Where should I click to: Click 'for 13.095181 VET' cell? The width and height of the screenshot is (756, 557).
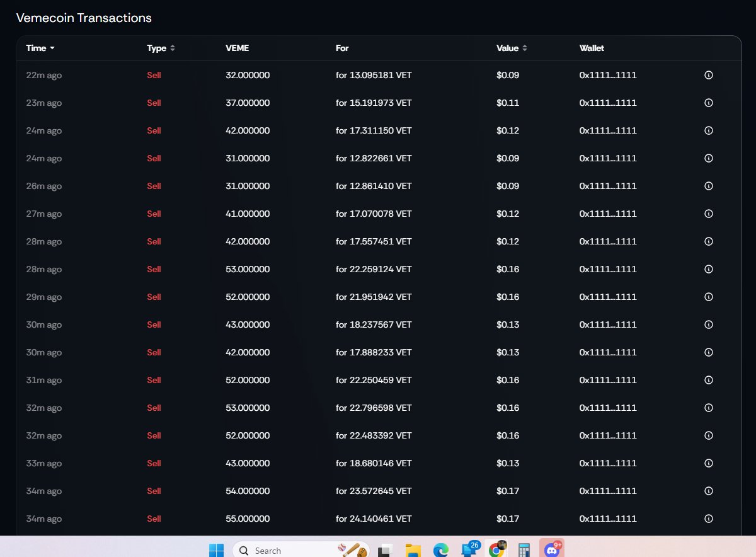coord(374,76)
